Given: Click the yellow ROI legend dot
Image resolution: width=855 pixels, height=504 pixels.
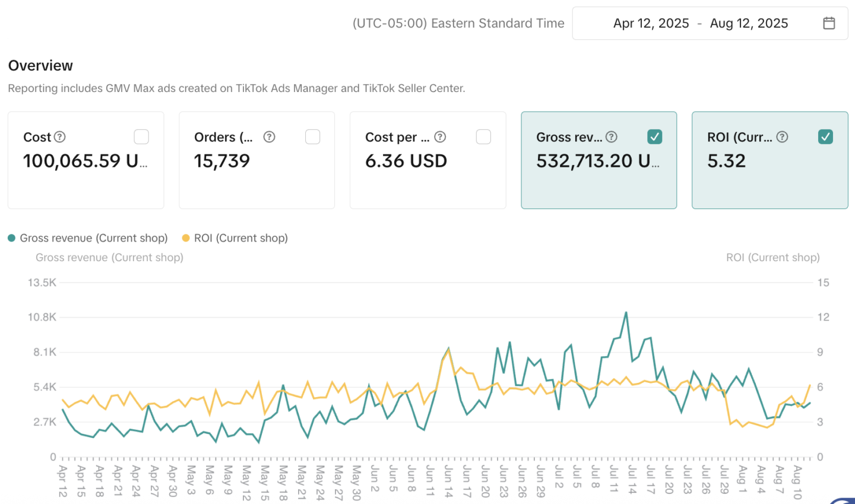Looking at the screenshot, I should coord(186,238).
